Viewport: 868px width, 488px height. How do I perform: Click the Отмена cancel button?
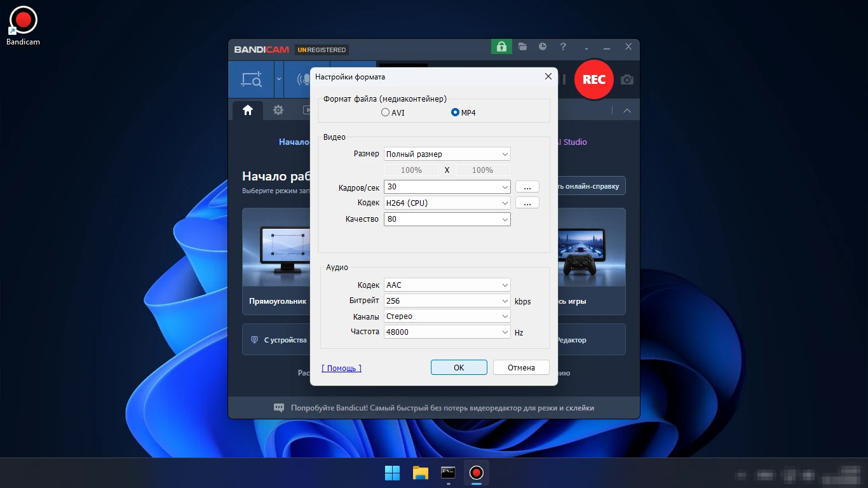[x=521, y=367]
